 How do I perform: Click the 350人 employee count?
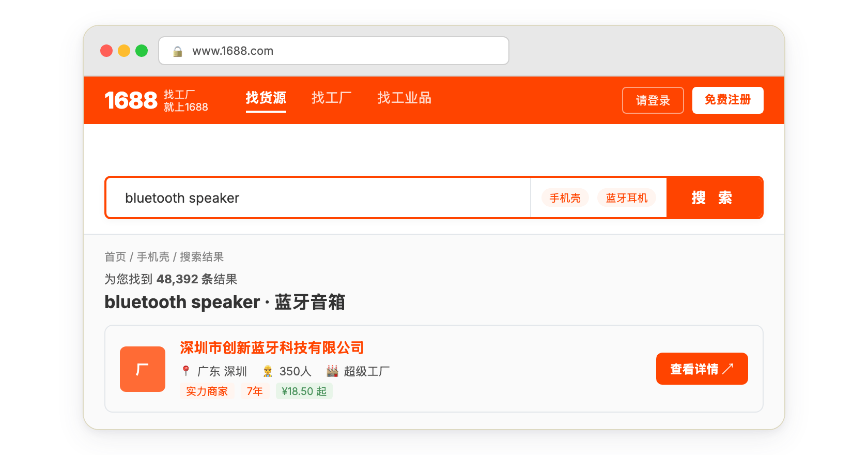click(x=296, y=371)
